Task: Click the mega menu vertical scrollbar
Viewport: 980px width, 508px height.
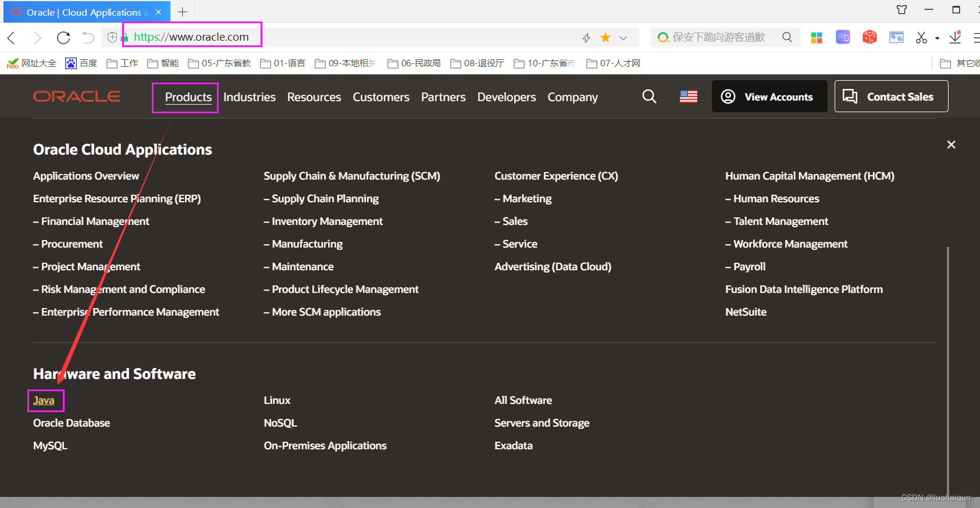Action: click(948, 371)
